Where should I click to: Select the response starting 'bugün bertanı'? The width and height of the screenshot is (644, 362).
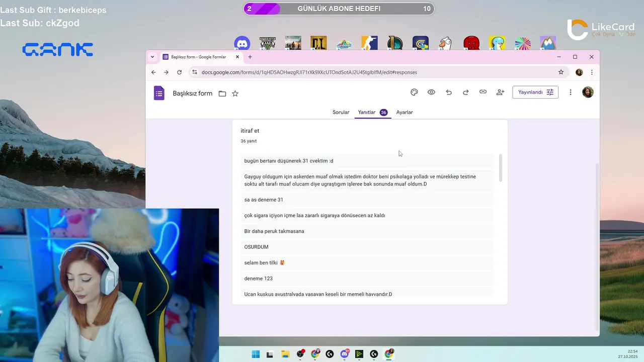click(x=367, y=161)
